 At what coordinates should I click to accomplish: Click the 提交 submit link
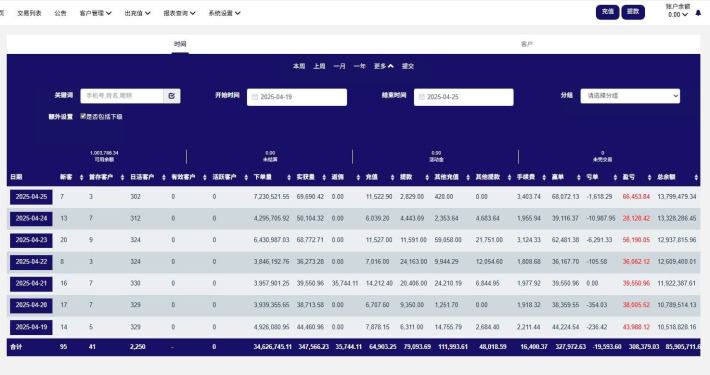tap(408, 66)
